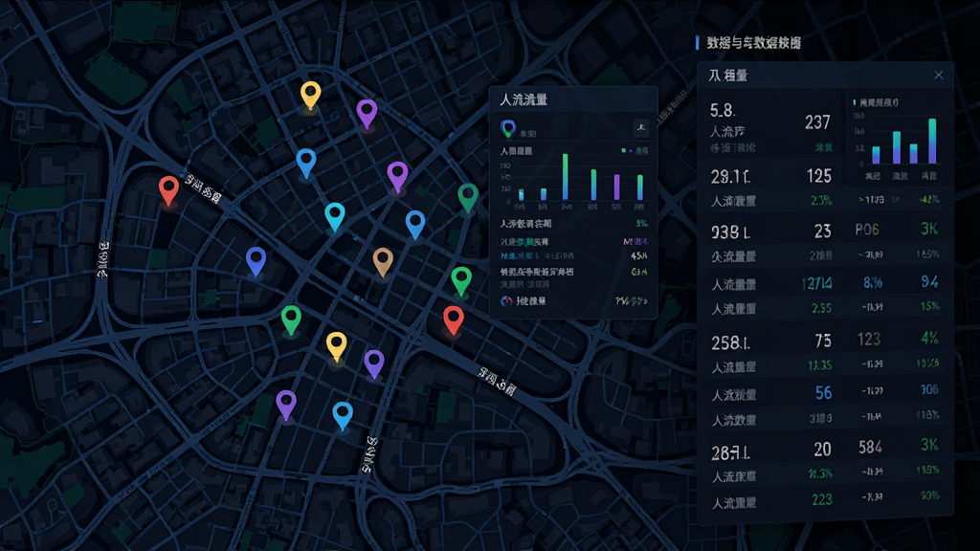Select the bottommost blue map pin
Viewport: 980px width, 551px height.
click(x=343, y=415)
